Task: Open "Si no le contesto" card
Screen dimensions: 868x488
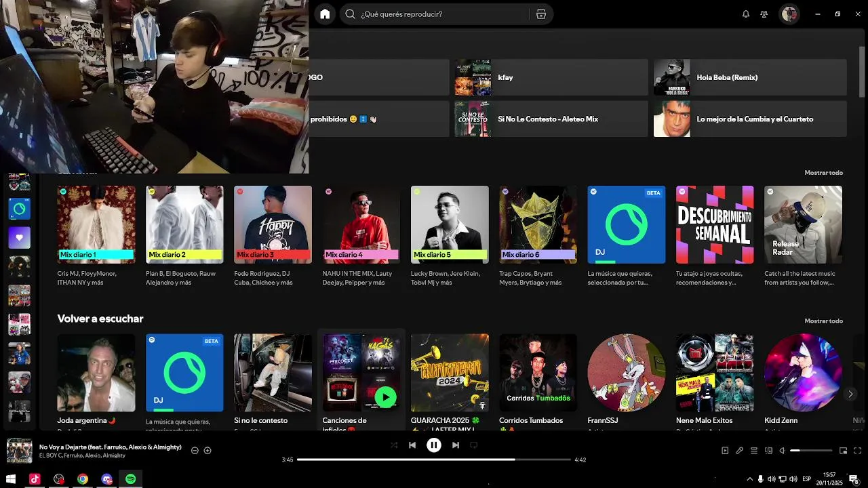Action: [x=273, y=380]
